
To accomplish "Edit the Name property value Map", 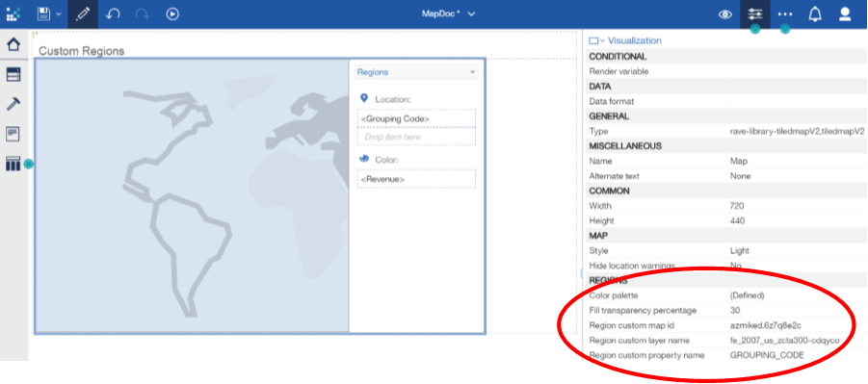I will pyautogui.click(x=739, y=161).
